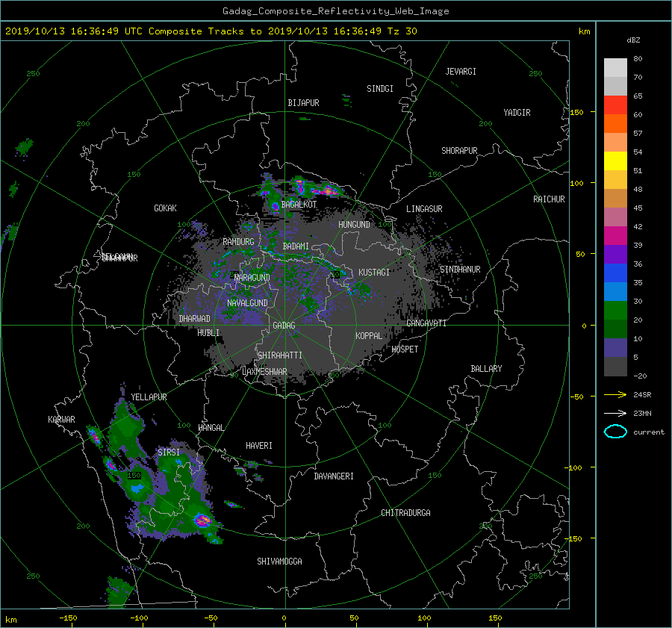Select the SINDHANUR label

pos(460,270)
